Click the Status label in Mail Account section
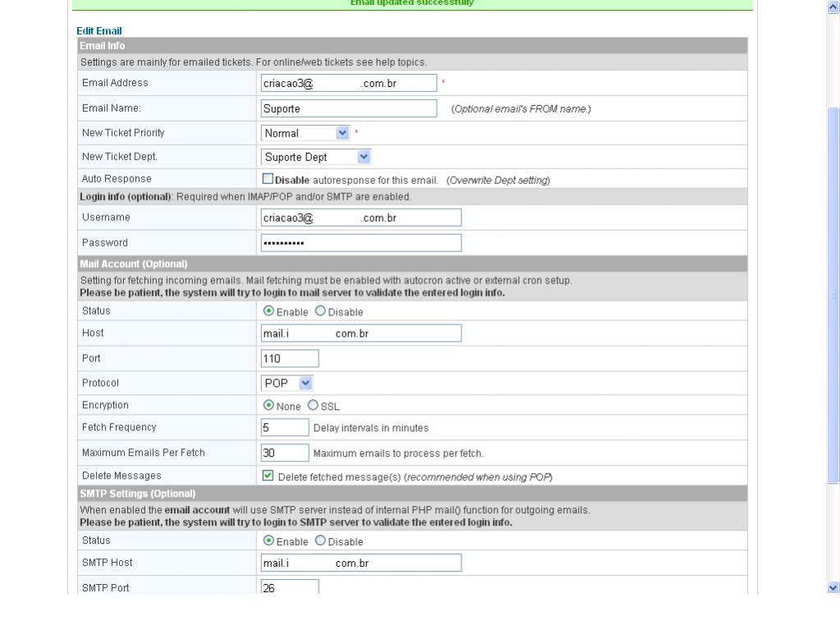The image size is (840, 630). point(96,310)
